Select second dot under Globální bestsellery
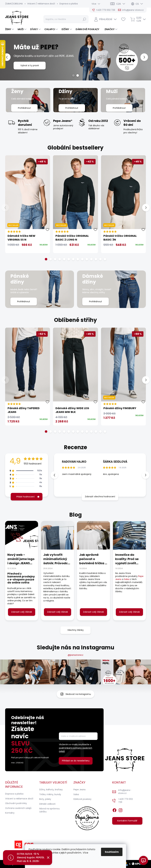 [50, 259]
